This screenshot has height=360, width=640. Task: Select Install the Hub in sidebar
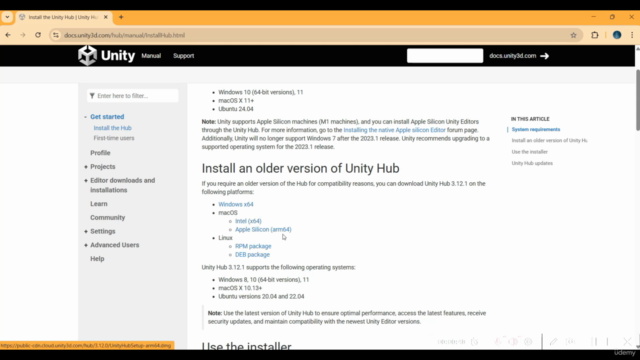(x=112, y=128)
